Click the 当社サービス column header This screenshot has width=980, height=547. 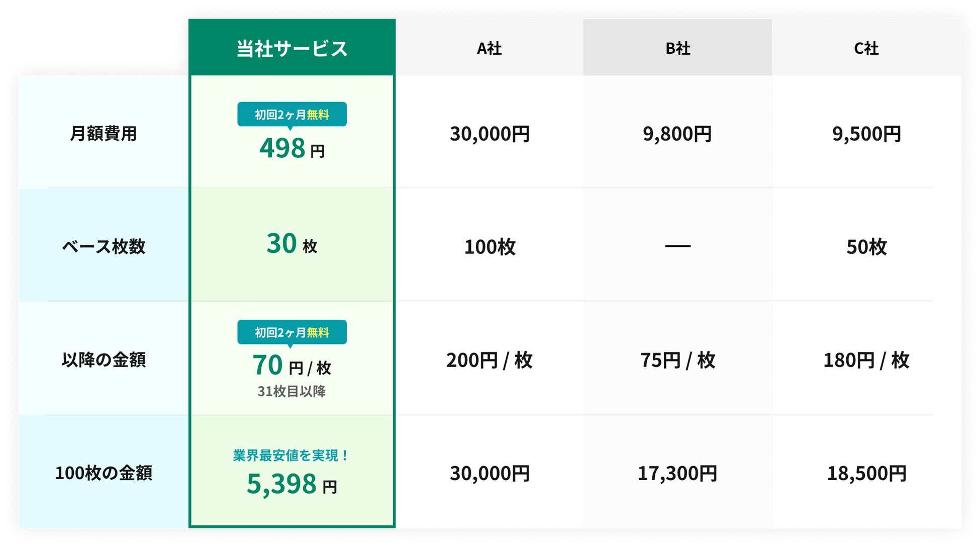click(x=291, y=49)
